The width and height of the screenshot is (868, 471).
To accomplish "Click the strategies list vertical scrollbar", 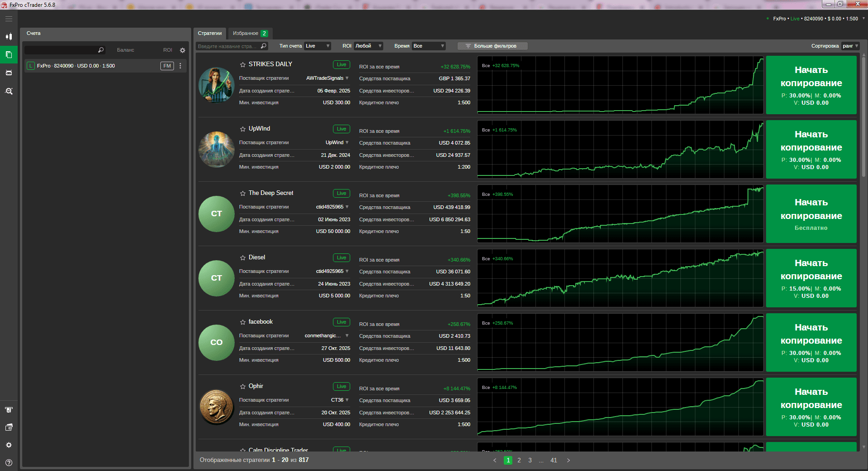I will tap(863, 117).
